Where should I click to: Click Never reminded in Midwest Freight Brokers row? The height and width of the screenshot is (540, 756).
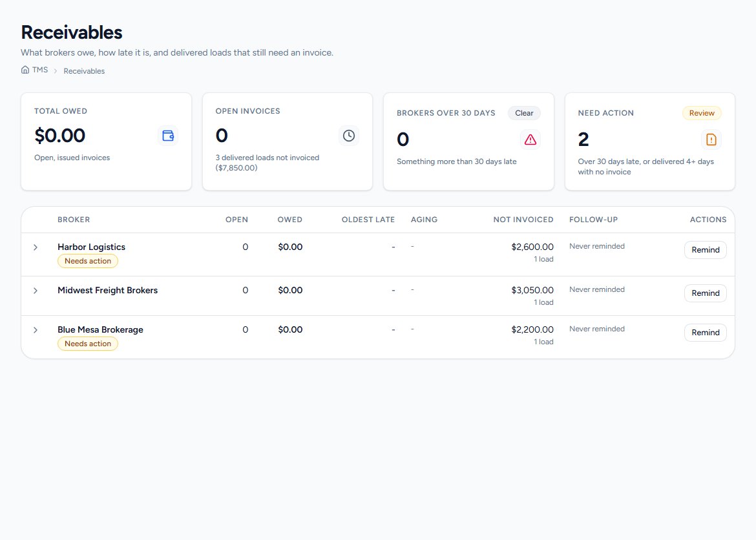click(597, 289)
